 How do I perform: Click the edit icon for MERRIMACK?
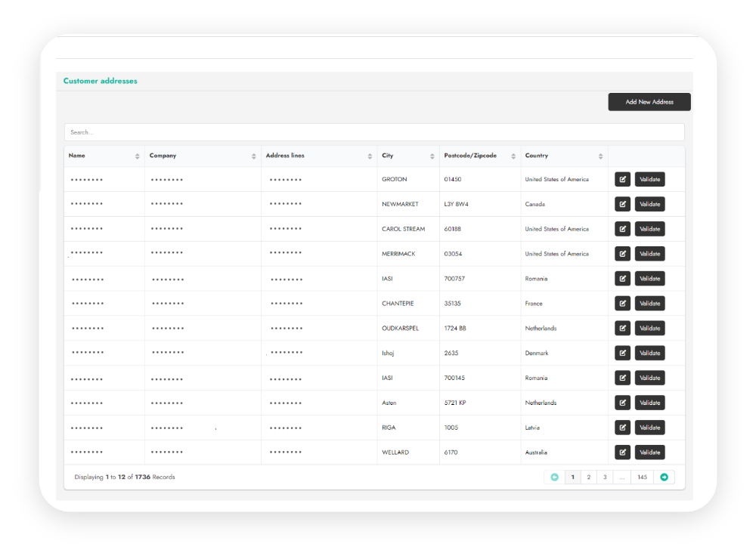622,254
